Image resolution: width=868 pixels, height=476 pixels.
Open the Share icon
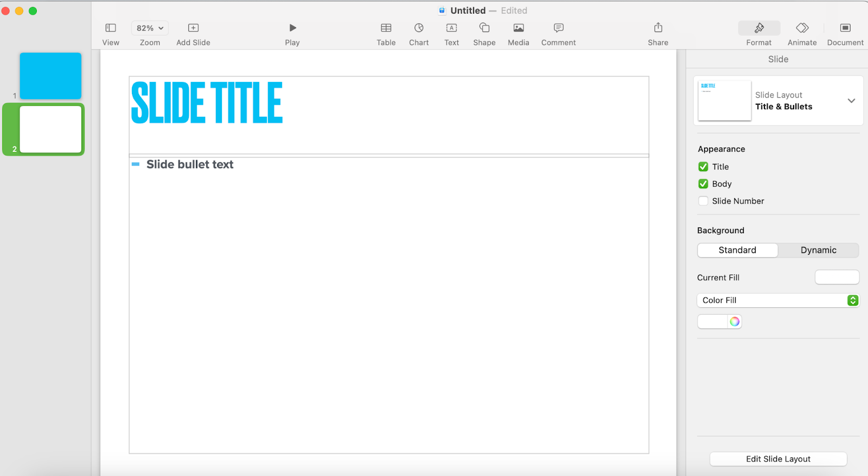[x=658, y=28]
